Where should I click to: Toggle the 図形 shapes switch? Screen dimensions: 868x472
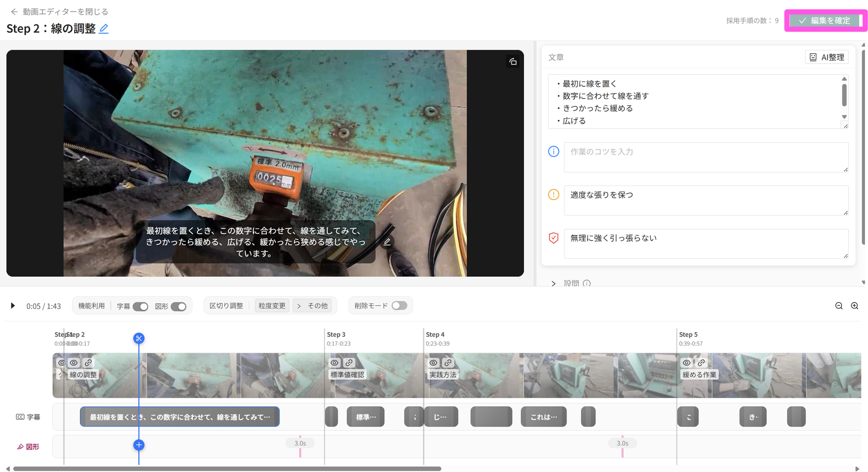[x=178, y=306]
